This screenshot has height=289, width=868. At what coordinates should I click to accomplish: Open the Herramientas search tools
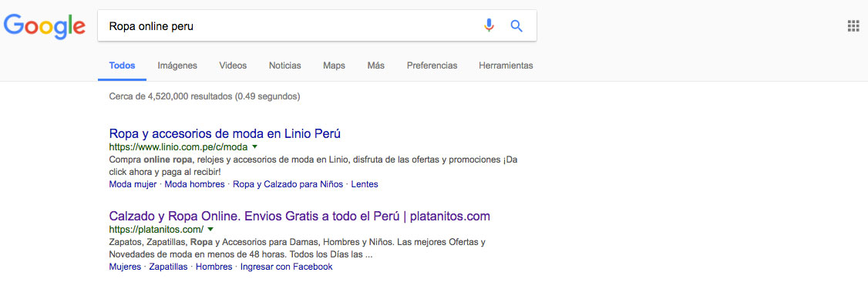click(x=506, y=66)
